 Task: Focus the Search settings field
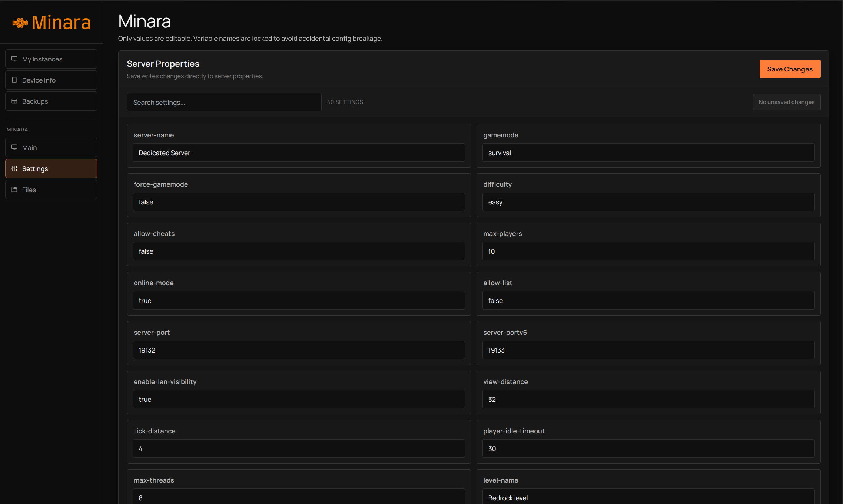[x=224, y=102]
